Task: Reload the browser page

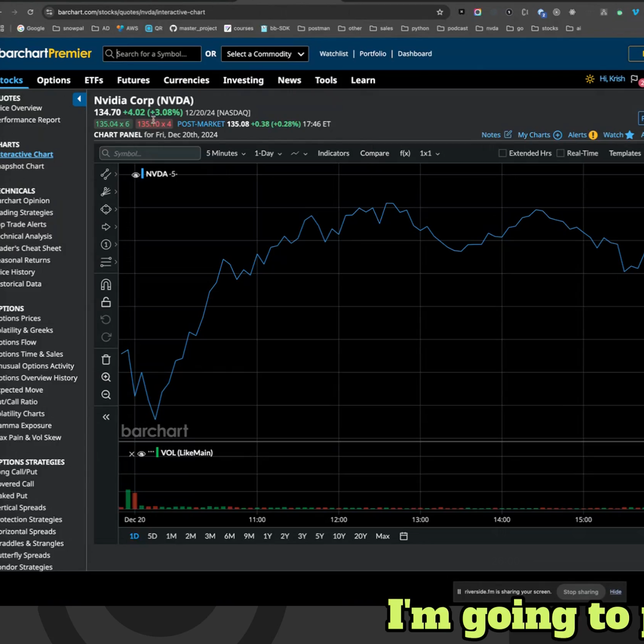Action: 30,12
